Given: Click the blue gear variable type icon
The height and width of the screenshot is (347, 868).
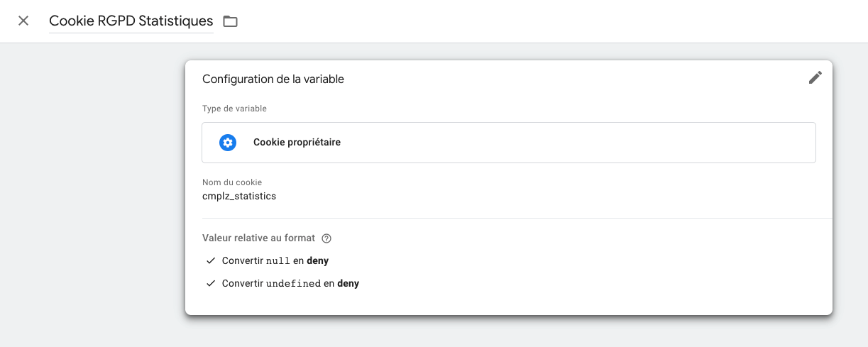Looking at the screenshot, I should 227,143.
